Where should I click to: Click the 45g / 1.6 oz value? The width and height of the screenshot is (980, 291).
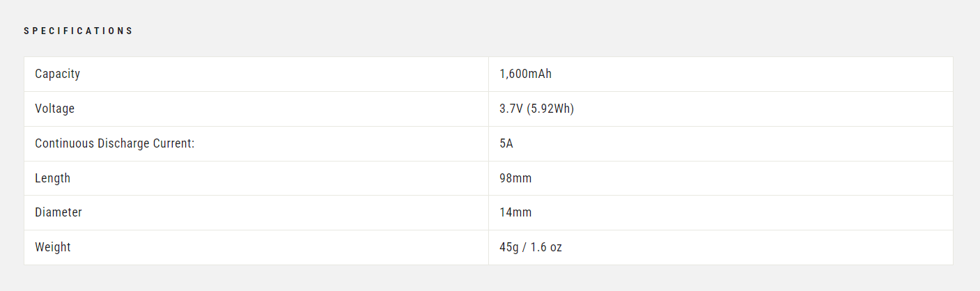(x=531, y=247)
